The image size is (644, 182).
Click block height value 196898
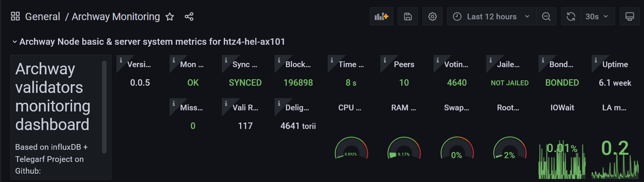(298, 83)
